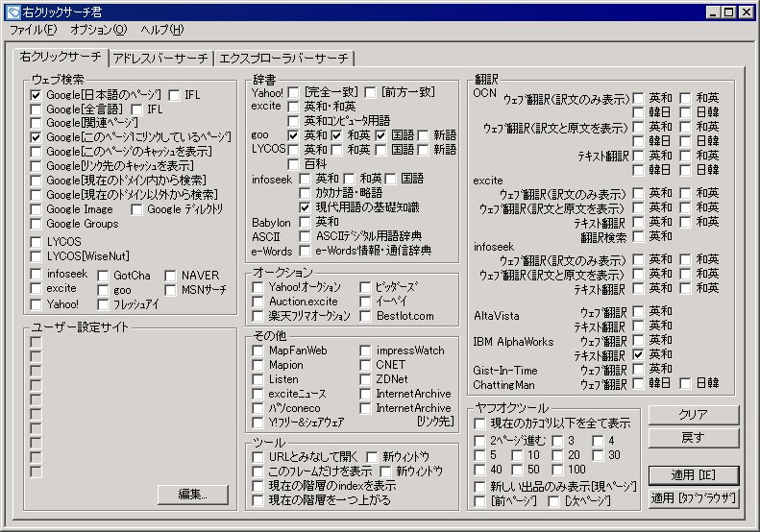Check the CNET option
The image size is (760, 532).
(365, 365)
